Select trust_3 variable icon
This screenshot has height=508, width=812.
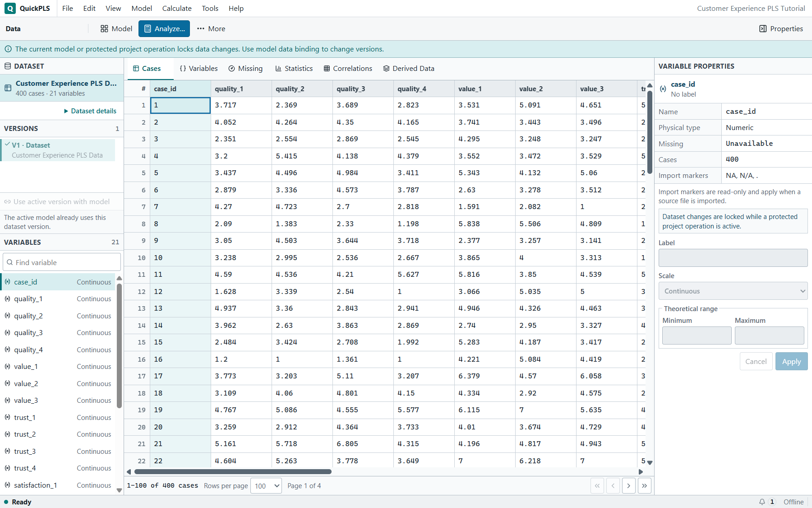[x=8, y=451]
